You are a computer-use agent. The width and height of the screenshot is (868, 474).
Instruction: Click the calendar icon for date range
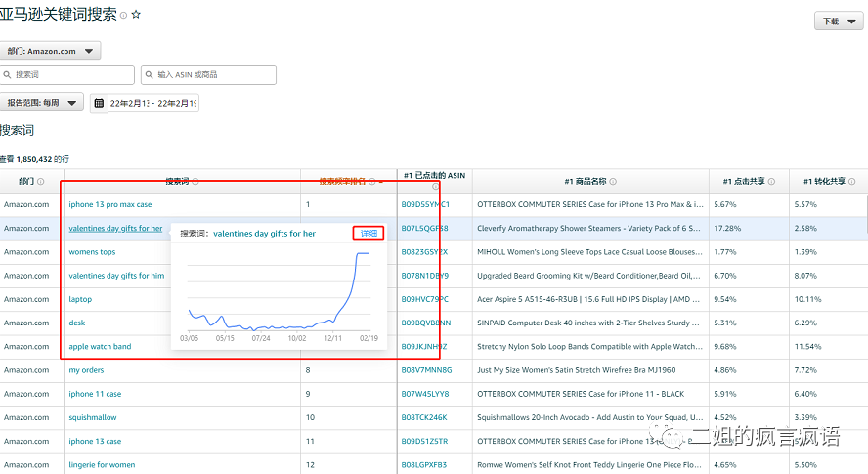coord(99,103)
